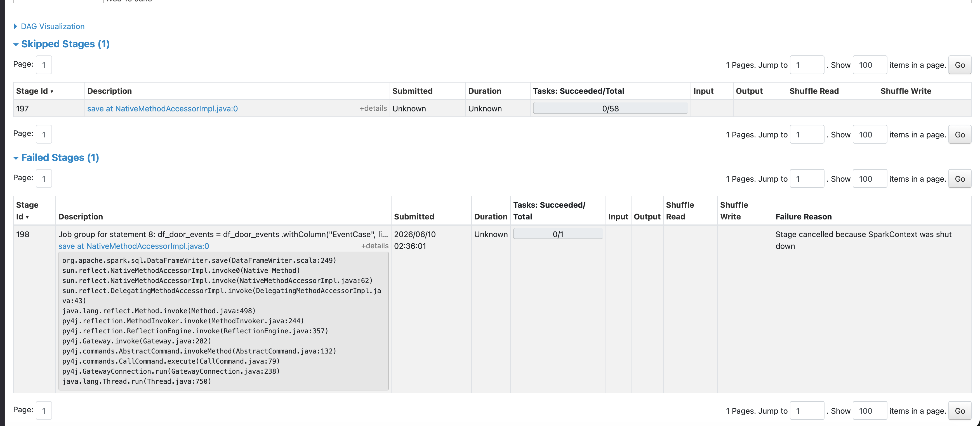This screenshot has height=426, width=980.
Task: Collapse the Failed Stages (1) section
Action: pos(56,158)
